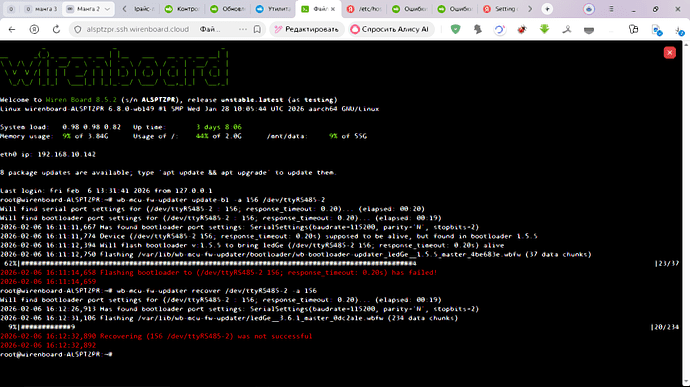Open a new tab with plus button
690x387 pixels.
(547, 9)
